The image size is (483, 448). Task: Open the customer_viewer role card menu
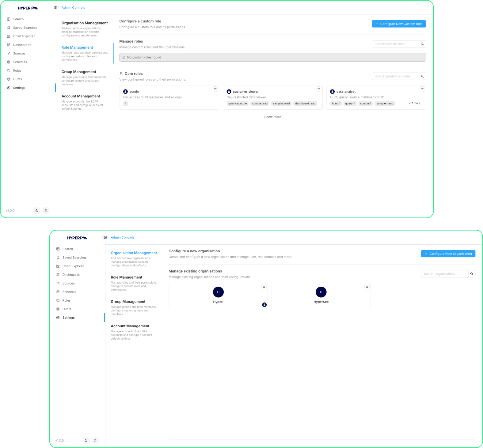pos(319,89)
